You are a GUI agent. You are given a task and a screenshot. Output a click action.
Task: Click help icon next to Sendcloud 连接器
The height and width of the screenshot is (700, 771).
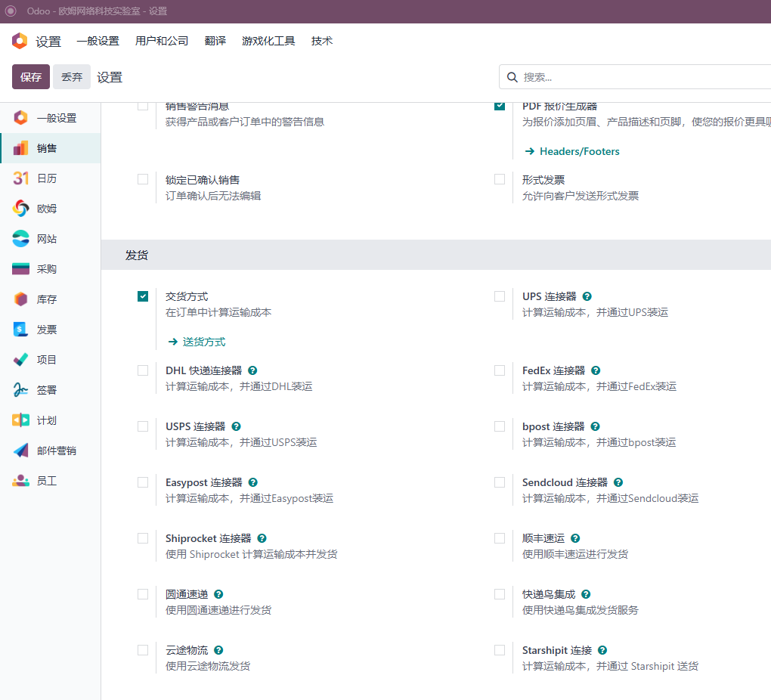click(x=618, y=482)
